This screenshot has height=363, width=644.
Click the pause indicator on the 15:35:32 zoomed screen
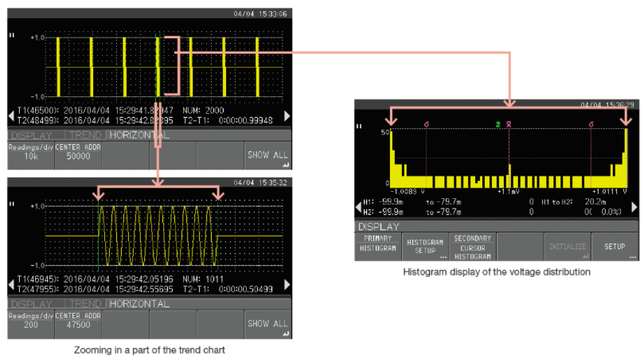click(x=11, y=204)
